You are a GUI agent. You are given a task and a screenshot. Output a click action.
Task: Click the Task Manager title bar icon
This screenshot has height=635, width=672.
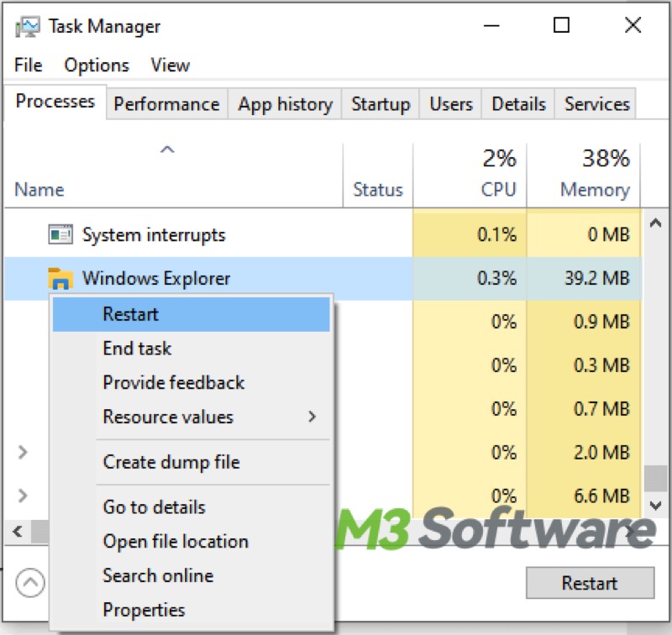click(28, 27)
